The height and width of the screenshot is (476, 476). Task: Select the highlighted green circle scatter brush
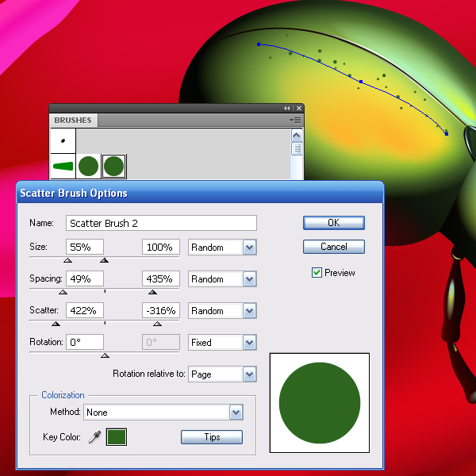(113, 166)
